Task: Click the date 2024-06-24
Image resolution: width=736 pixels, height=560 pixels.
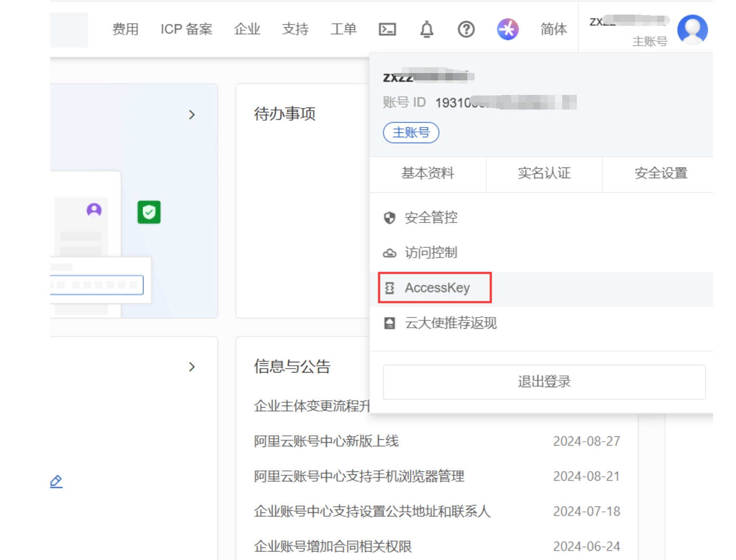Action: tap(587, 546)
